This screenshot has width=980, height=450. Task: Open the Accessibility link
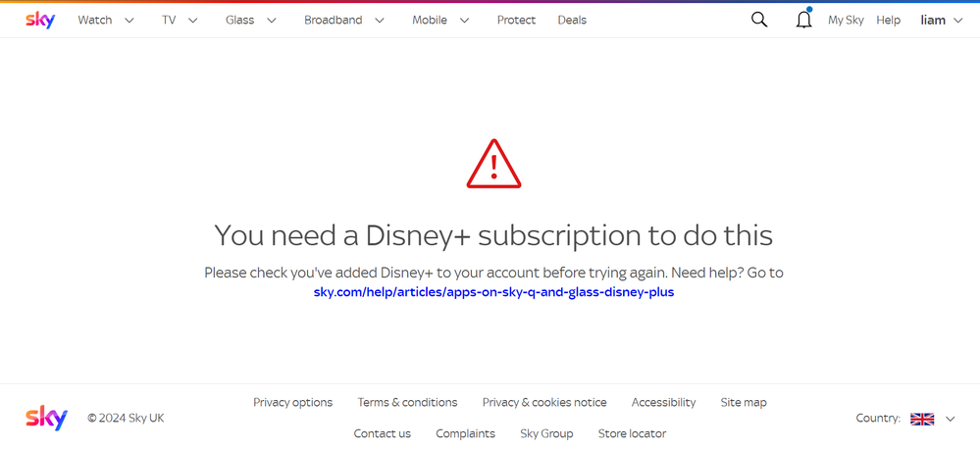pos(663,403)
